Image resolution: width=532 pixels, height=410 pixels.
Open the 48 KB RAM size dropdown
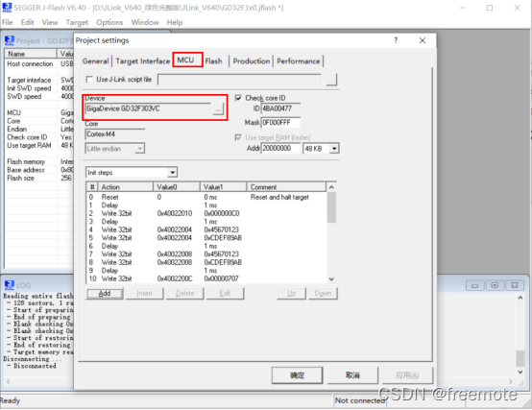(334, 149)
